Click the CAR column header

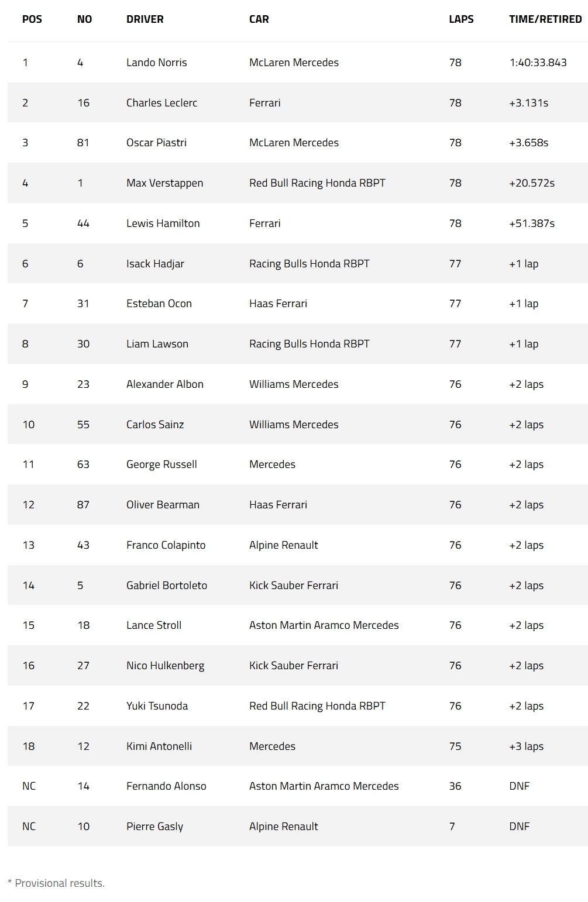[x=259, y=19]
